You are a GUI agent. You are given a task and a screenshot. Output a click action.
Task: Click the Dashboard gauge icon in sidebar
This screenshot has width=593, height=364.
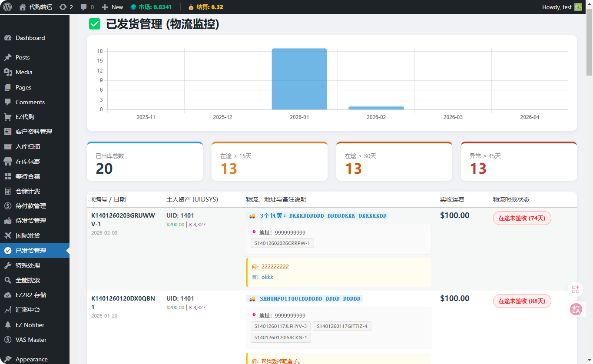click(x=8, y=38)
